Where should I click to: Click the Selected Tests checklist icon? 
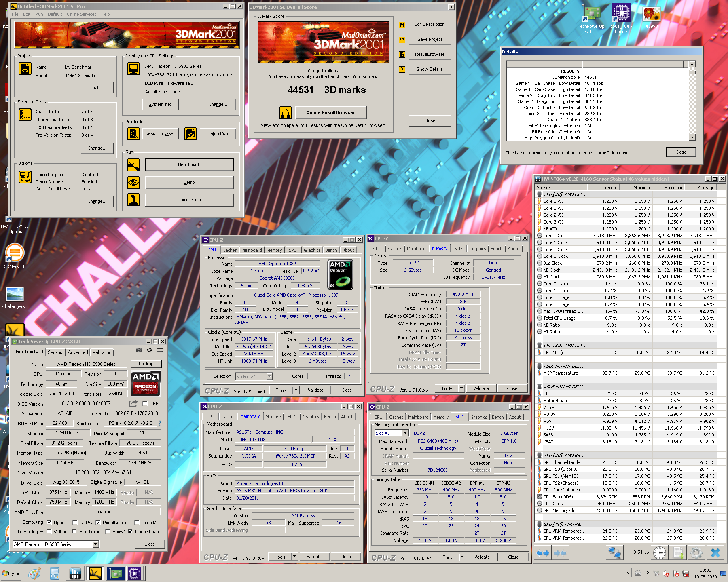tap(25, 115)
